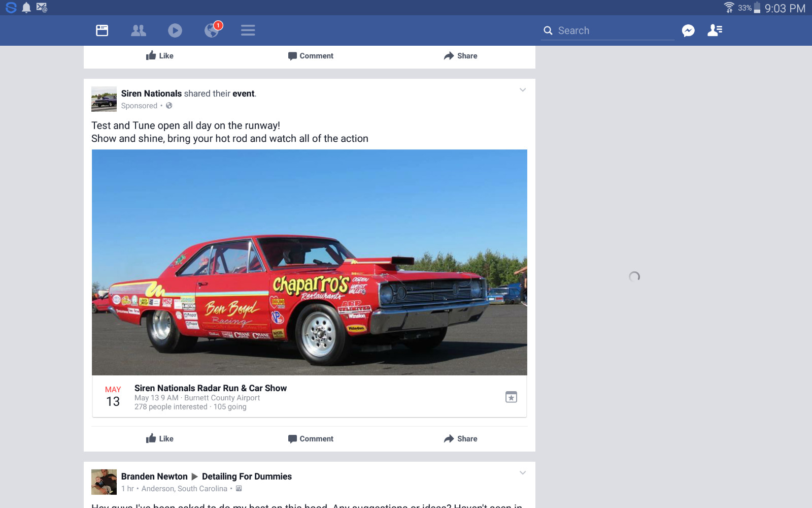Open the red drag car photo
This screenshot has width=812, height=508.
pyautogui.click(x=310, y=262)
